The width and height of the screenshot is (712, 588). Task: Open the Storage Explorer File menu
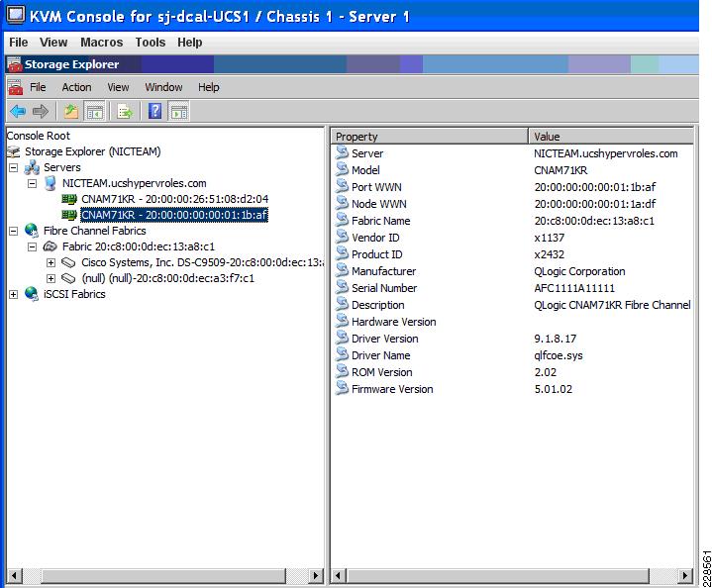point(38,87)
